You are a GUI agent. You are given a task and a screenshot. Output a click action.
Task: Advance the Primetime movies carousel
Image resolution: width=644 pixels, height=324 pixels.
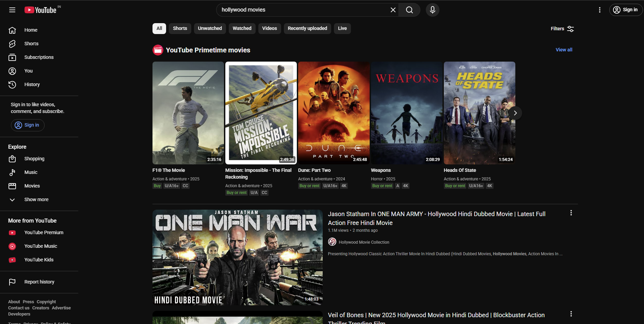515,113
